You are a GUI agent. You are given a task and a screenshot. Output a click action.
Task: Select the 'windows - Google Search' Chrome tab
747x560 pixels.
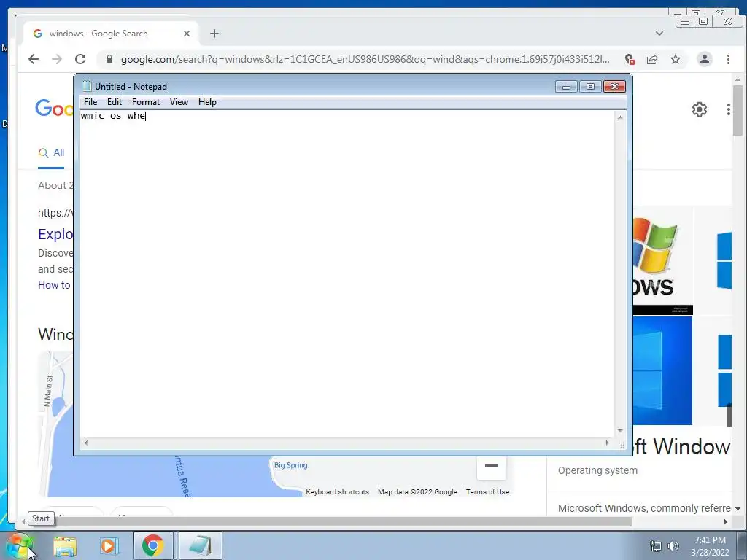coord(111,34)
